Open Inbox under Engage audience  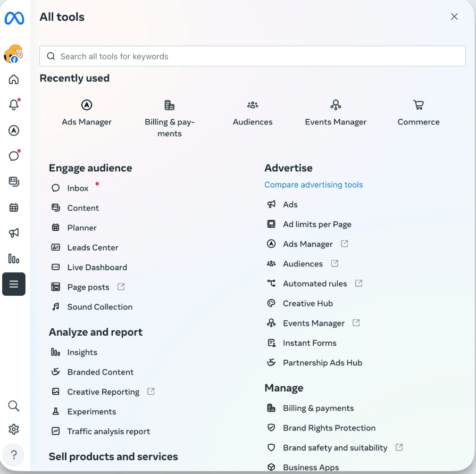point(70,188)
